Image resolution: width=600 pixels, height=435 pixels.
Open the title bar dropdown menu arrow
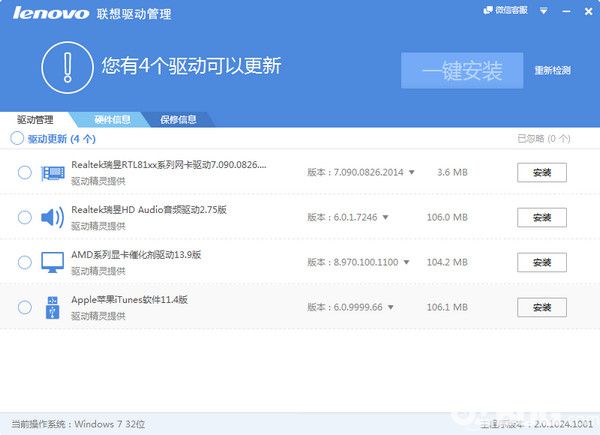click(543, 11)
